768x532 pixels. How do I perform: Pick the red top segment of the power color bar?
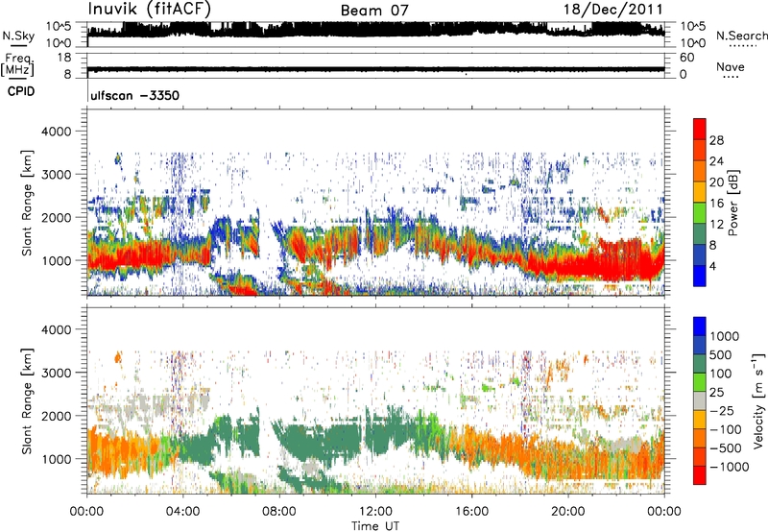coord(700,129)
